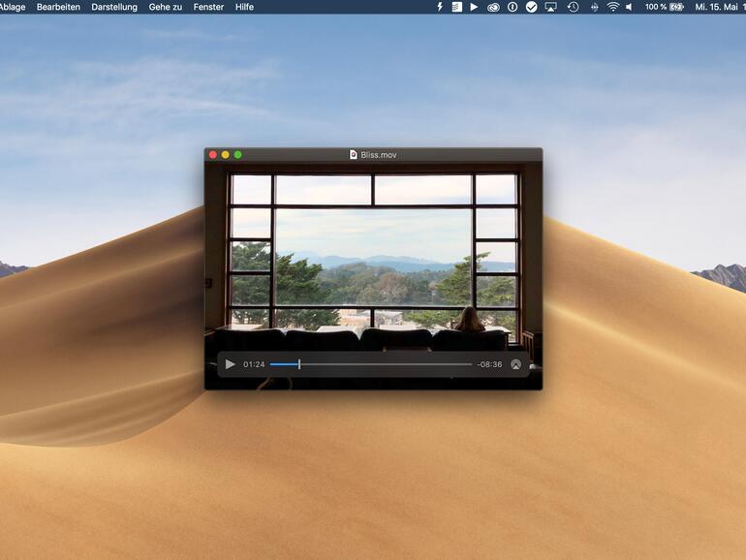Screen dimensions: 746x560
Task: Click the Bliss.mov document icon in title bar
Action: click(354, 155)
